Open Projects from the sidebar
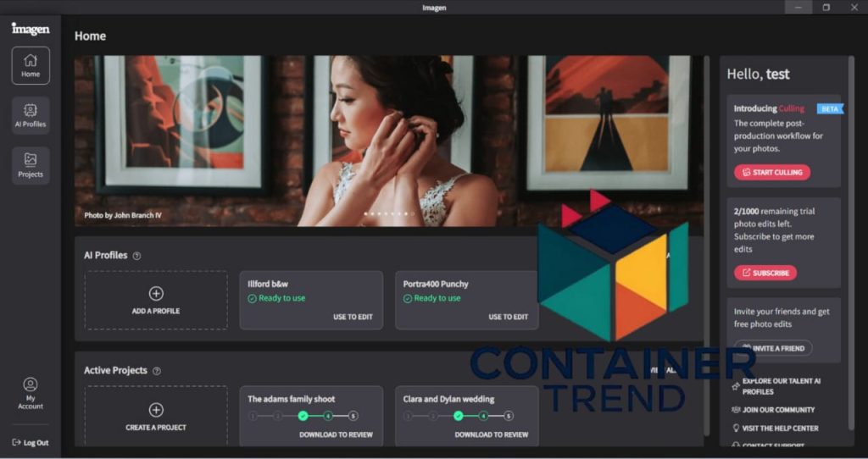This screenshot has height=459, width=868. (x=31, y=165)
